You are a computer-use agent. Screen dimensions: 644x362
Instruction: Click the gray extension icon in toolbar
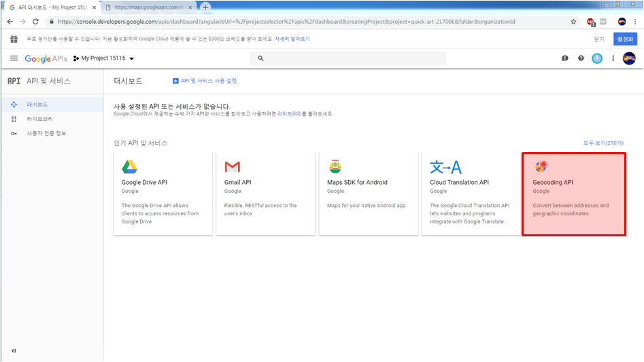(603, 22)
